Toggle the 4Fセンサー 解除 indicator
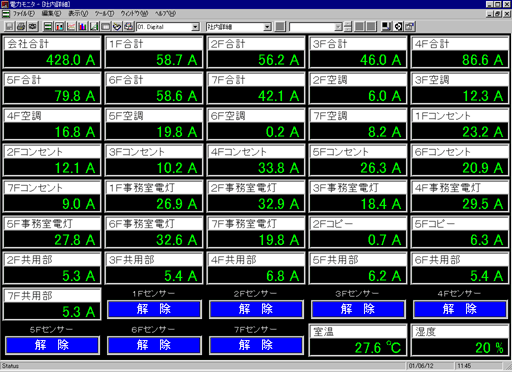Viewport: 512px width, 372px height. point(460,309)
